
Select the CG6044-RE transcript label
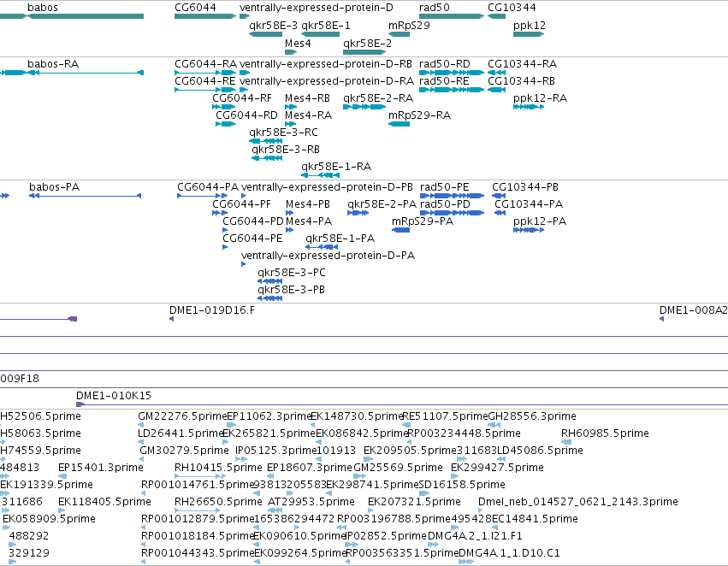(204, 80)
